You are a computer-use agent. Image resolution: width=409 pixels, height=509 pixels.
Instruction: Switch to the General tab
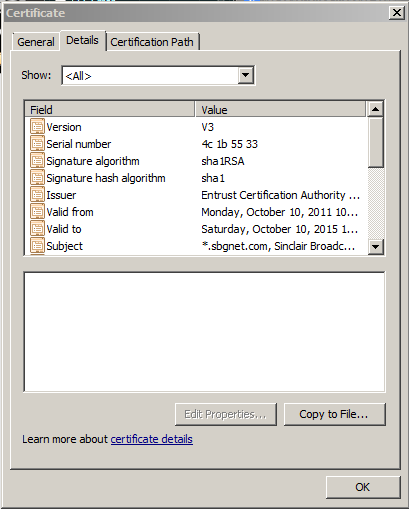tap(36, 42)
